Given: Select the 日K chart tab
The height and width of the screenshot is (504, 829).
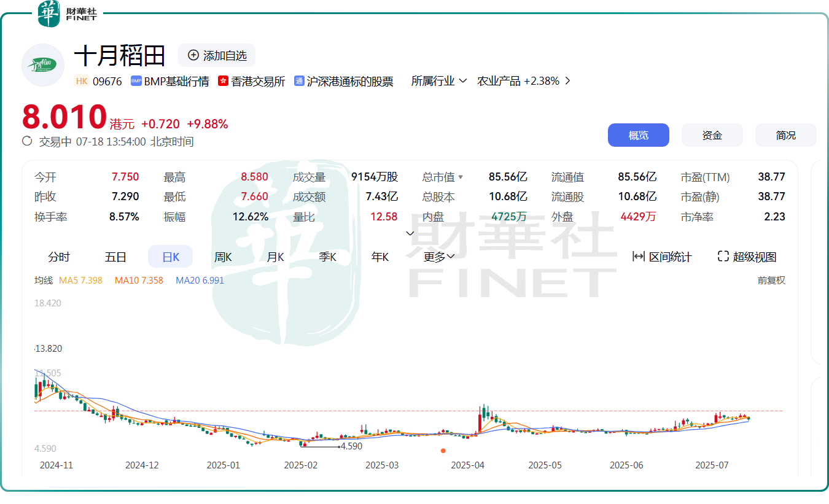Looking at the screenshot, I should pyautogui.click(x=171, y=257).
